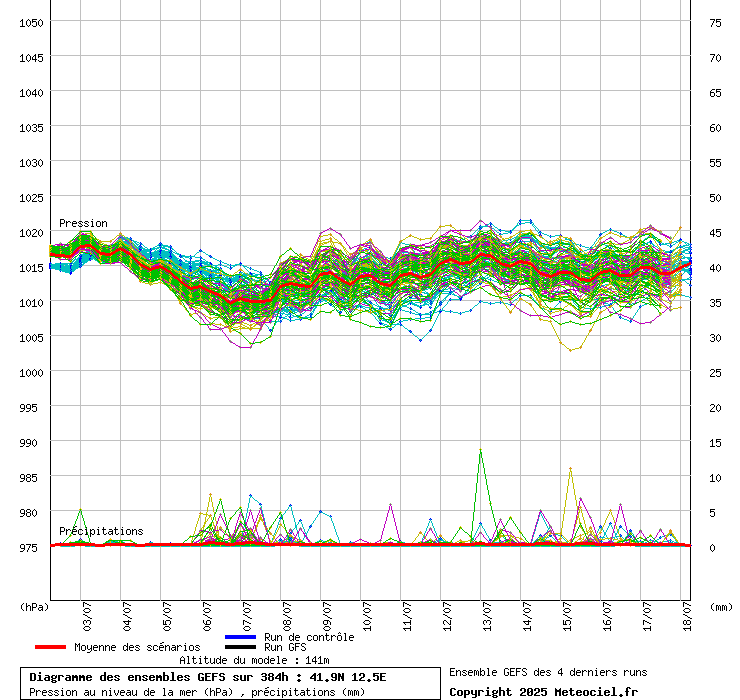Click 'Copyright 2025 Meteociel.fr' text
Image resolution: width=740 pixels, height=700 pixels.
543,692
